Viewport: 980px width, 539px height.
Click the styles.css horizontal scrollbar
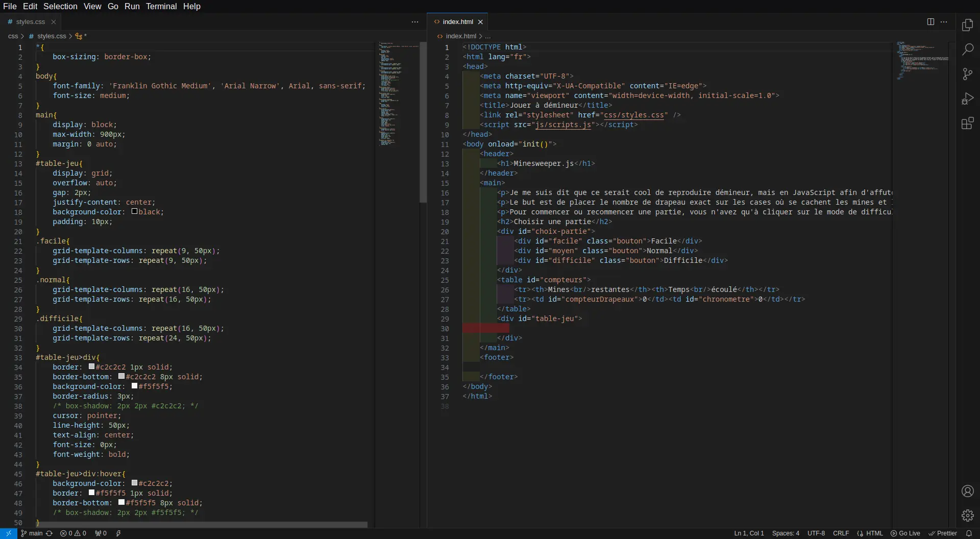click(x=202, y=525)
